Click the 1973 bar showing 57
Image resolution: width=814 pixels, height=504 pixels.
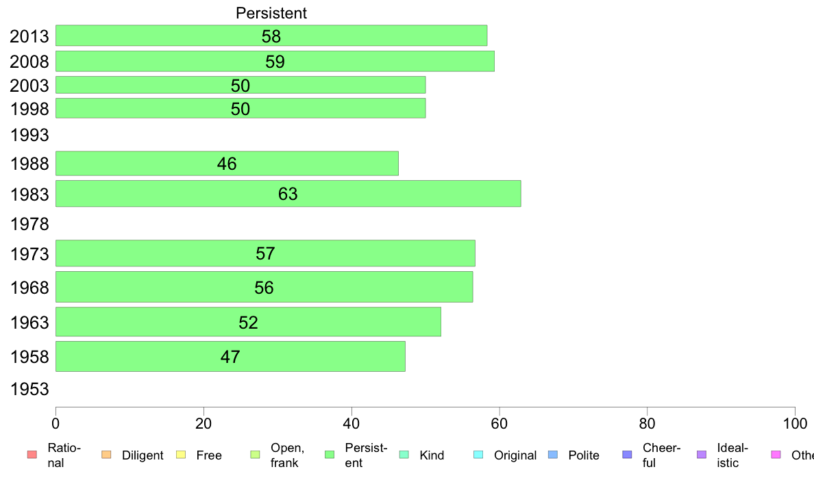(x=265, y=253)
